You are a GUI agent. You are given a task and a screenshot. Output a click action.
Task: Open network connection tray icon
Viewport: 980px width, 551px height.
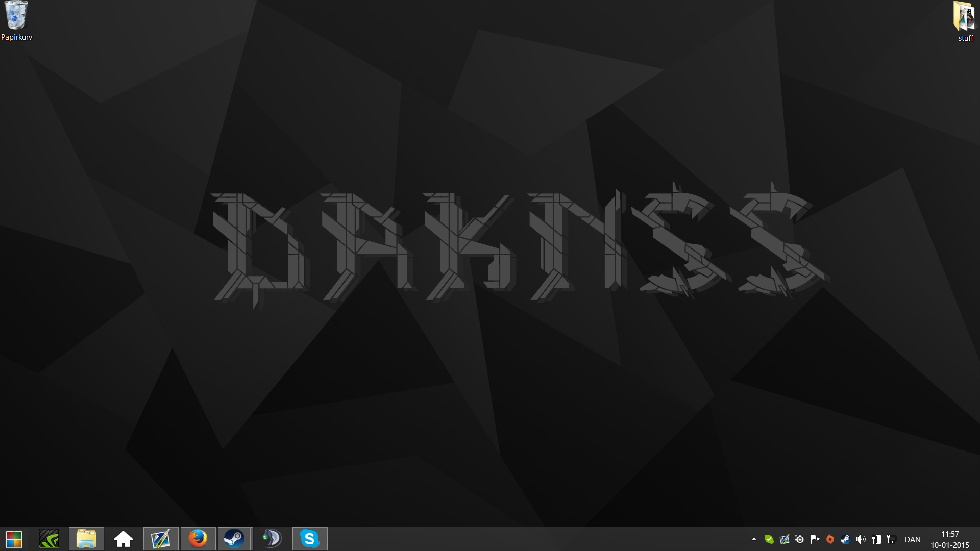892,539
